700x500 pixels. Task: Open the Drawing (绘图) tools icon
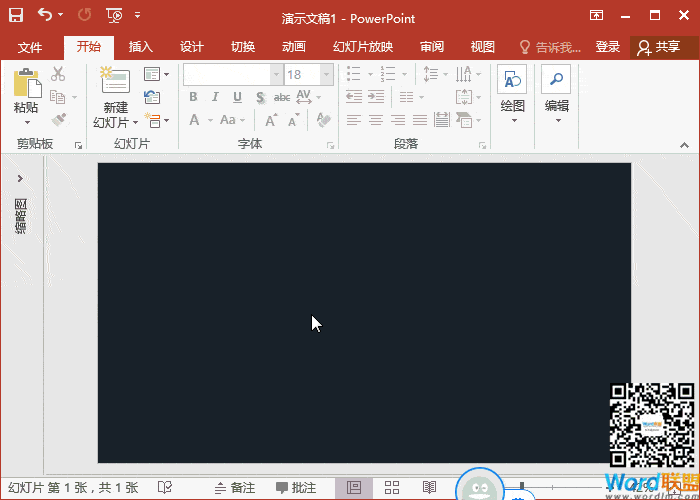point(512,82)
